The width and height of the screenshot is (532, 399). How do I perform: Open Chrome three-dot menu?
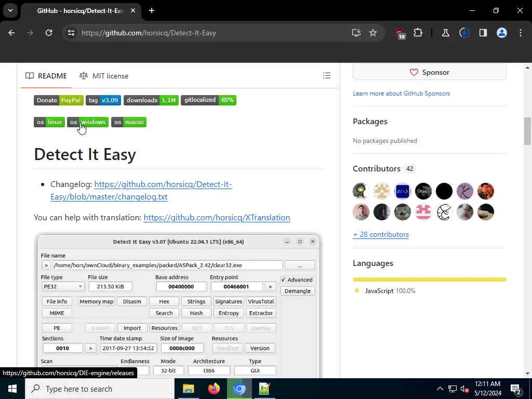point(521,33)
